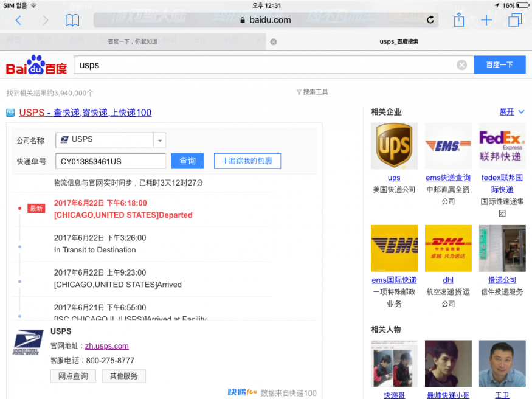The height and width of the screenshot is (399, 532).
Task: Open the fedex联邦国际快递 link
Action: [x=502, y=184]
